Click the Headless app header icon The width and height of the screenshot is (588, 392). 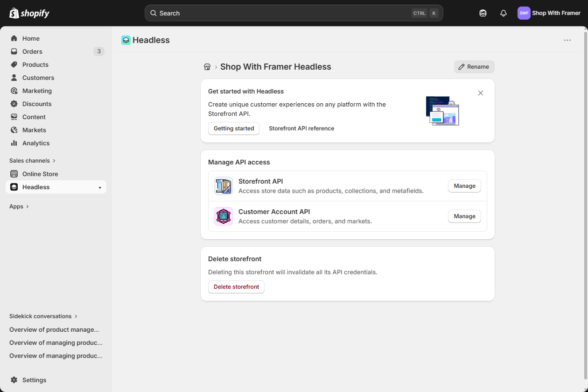pos(126,40)
